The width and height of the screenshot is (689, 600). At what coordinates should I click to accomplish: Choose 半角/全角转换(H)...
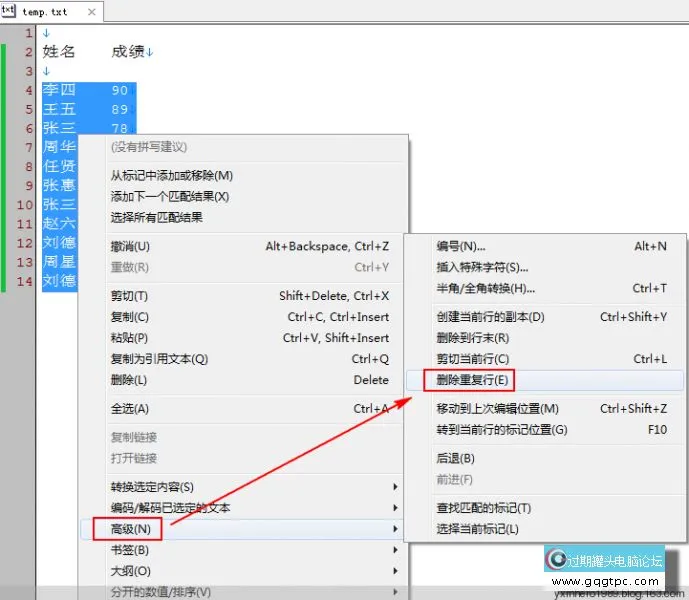click(x=545, y=288)
